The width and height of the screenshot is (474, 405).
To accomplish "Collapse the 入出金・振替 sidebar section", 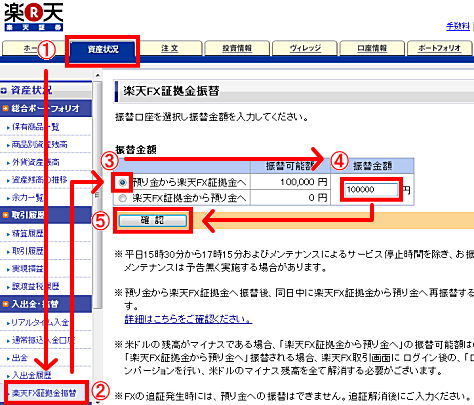I will pos(46,304).
